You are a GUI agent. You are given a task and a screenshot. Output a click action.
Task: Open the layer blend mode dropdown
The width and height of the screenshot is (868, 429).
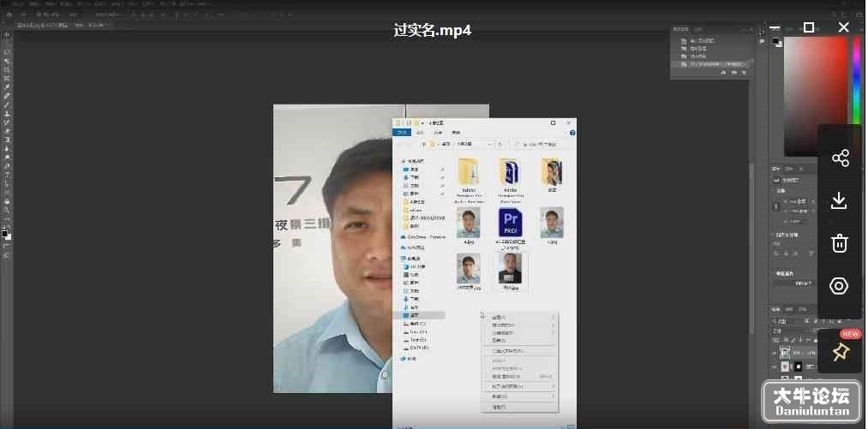tap(792, 331)
